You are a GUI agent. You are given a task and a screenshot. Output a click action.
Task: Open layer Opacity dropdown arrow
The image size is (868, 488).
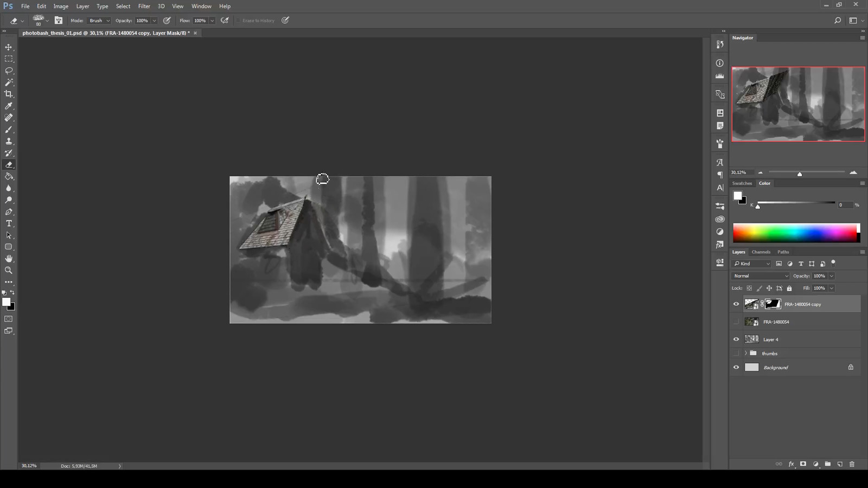[831, 276]
